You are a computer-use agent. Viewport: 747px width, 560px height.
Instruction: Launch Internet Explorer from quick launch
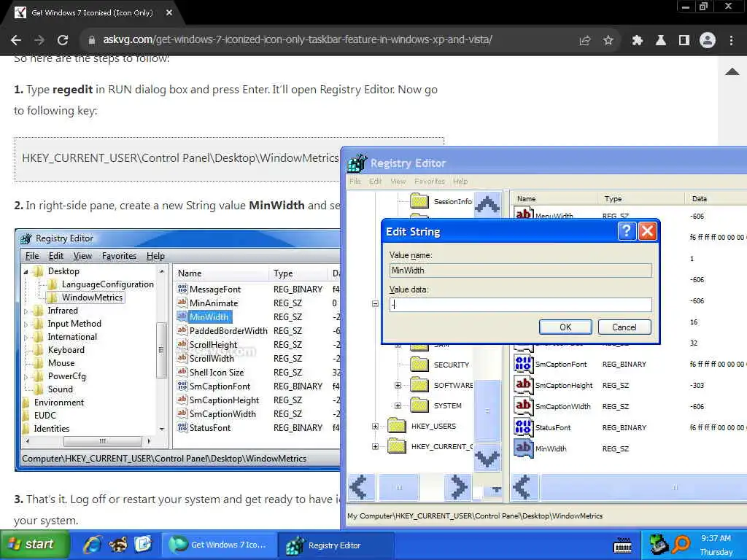point(93,544)
